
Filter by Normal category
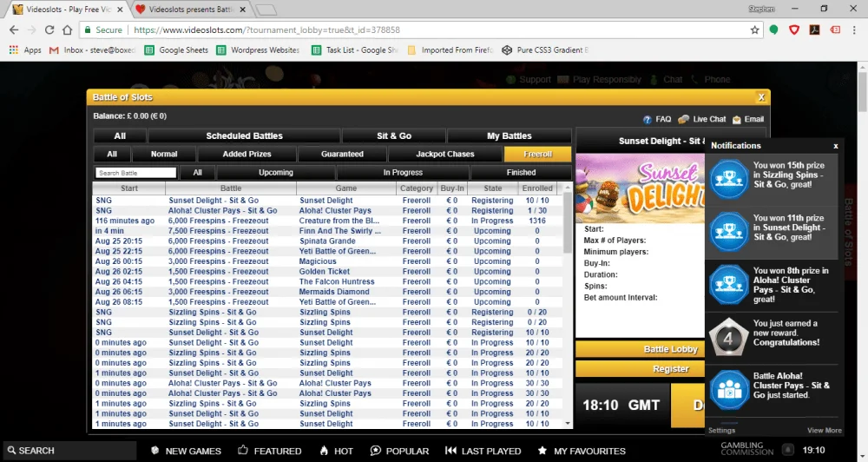point(164,154)
